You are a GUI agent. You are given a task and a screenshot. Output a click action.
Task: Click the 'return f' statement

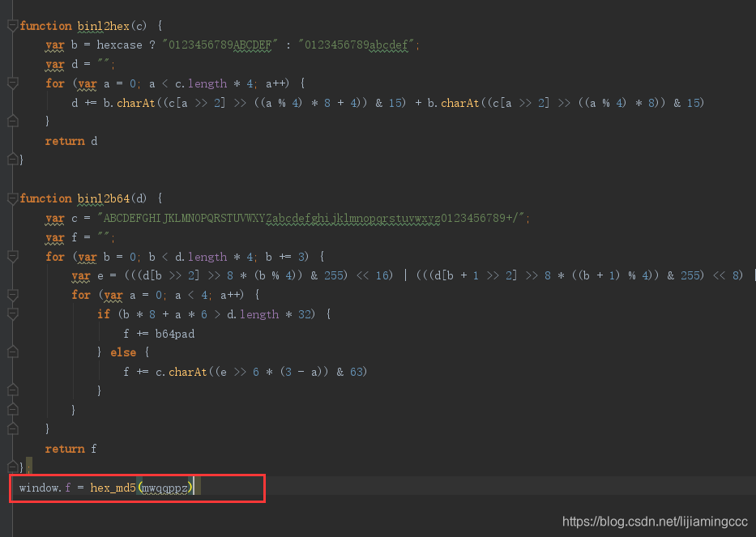(70, 449)
